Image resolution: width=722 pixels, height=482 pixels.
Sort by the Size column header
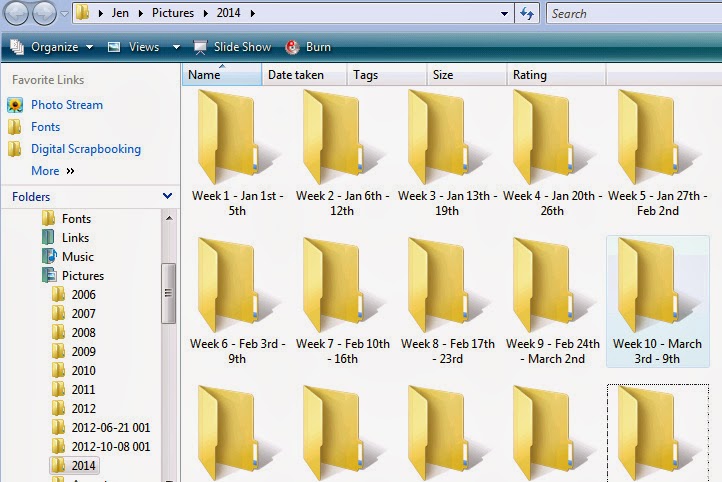(x=466, y=75)
